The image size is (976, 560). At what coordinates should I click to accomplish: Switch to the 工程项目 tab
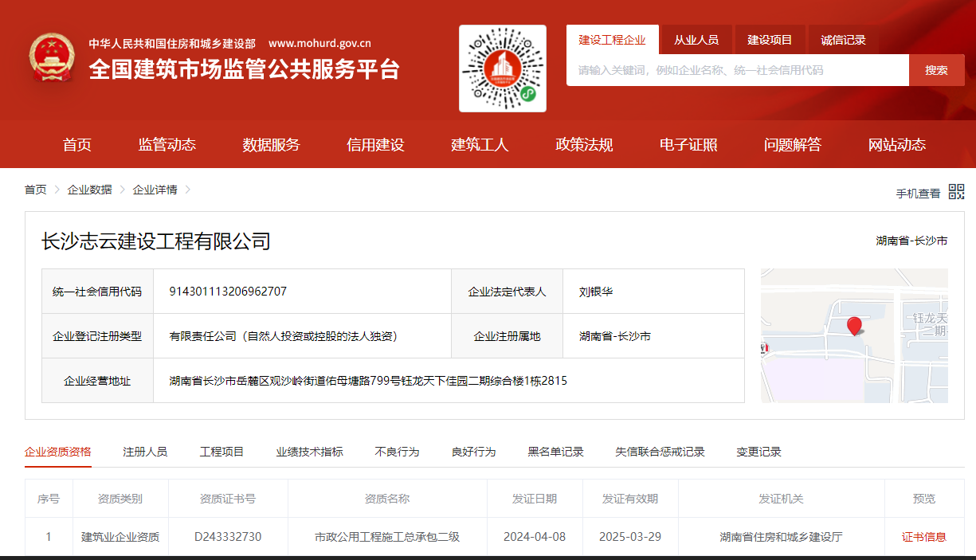click(221, 452)
